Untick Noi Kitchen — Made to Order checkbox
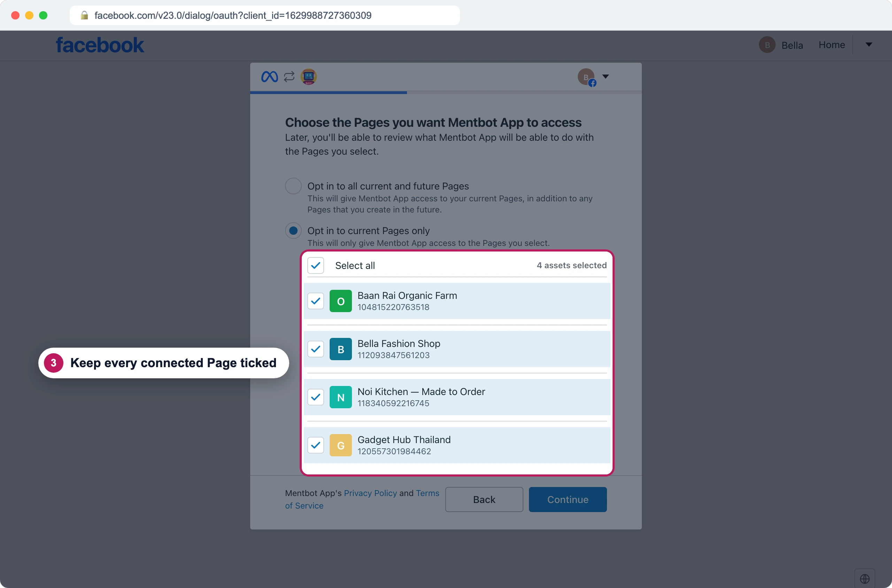The image size is (892, 588). (x=315, y=397)
